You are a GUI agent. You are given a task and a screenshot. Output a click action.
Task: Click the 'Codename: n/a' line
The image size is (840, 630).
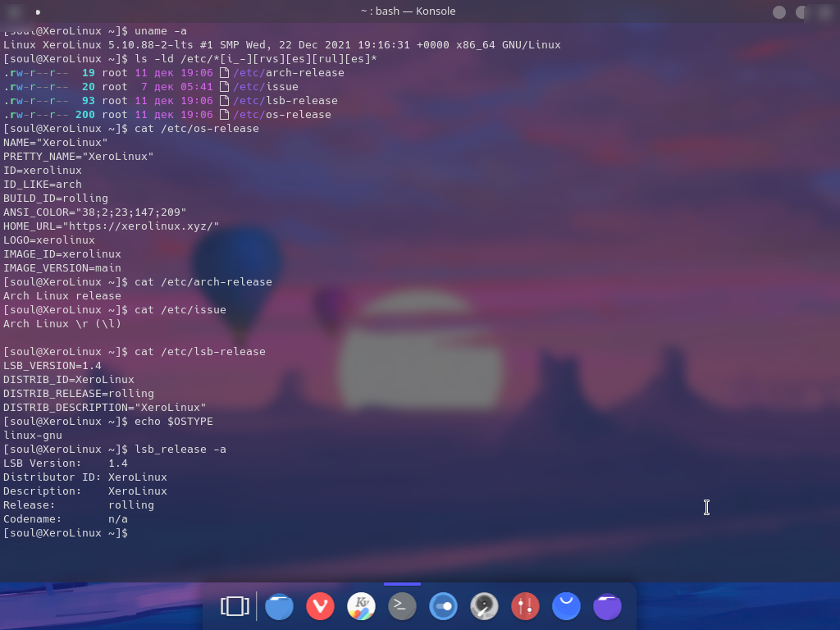(66, 519)
